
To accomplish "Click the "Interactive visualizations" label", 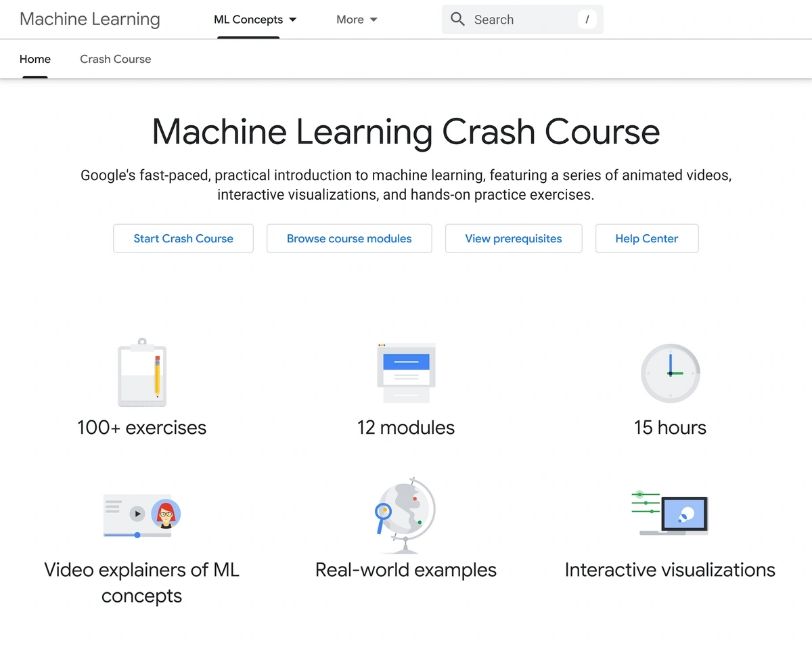I will click(x=671, y=570).
